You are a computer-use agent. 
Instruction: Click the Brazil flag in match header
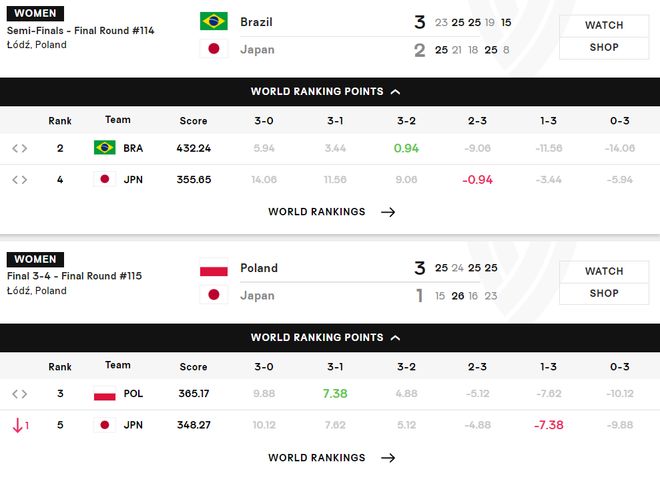(213, 22)
